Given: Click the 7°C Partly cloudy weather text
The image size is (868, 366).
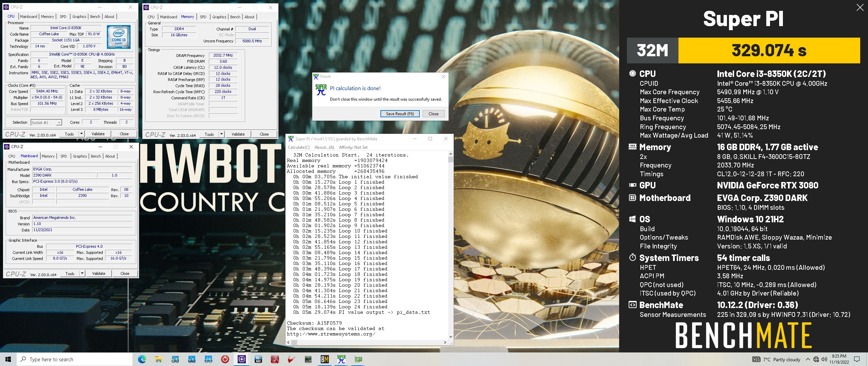Looking at the screenshot, I should pos(782,360).
